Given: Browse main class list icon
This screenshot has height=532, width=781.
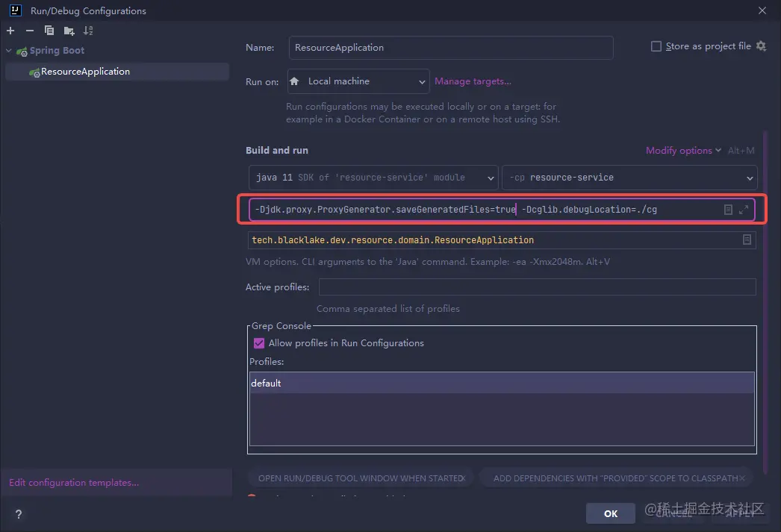Looking at the screenshot, I should pos(747,240).
